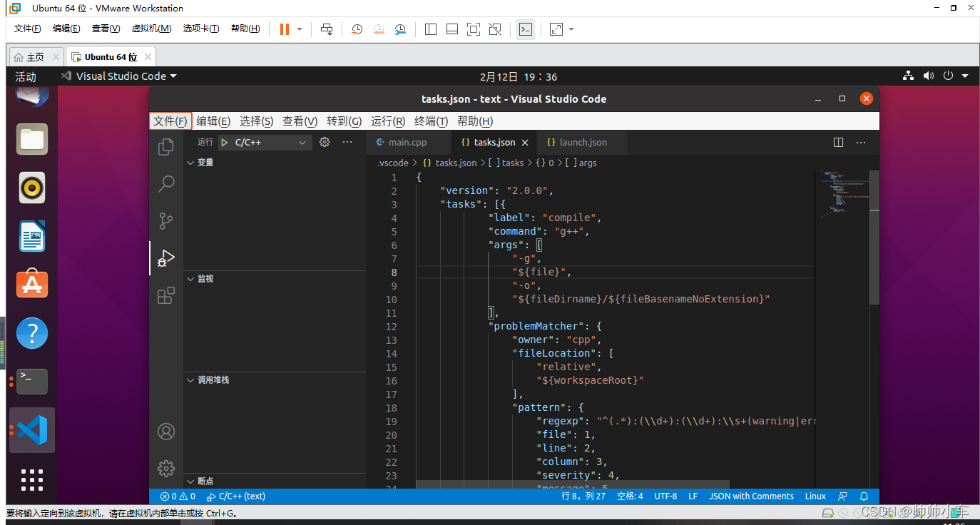
Task: Revert to VMware snapshot icon
Action: (379, 29)
